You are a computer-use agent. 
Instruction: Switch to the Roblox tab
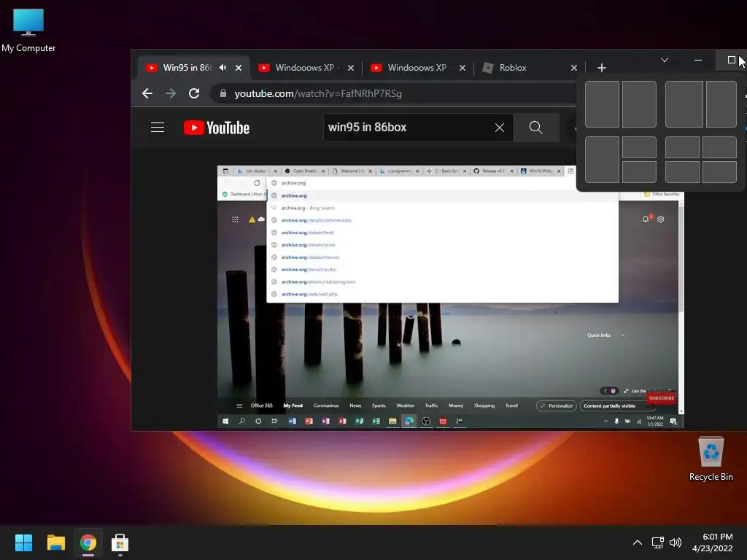(x=513, y=68)
